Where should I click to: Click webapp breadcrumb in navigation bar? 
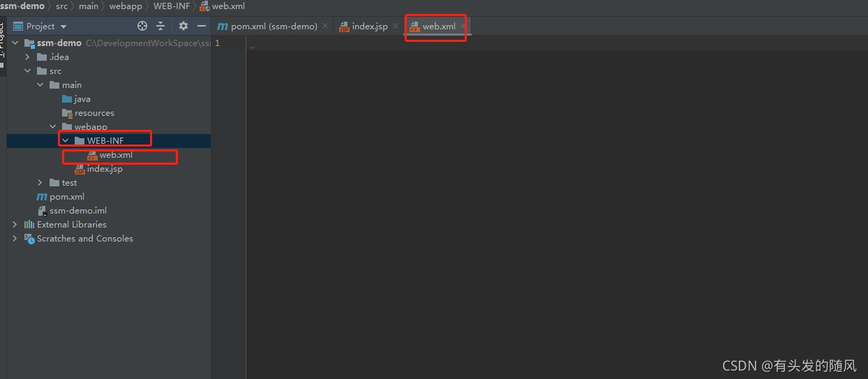(x=126, y=6)
